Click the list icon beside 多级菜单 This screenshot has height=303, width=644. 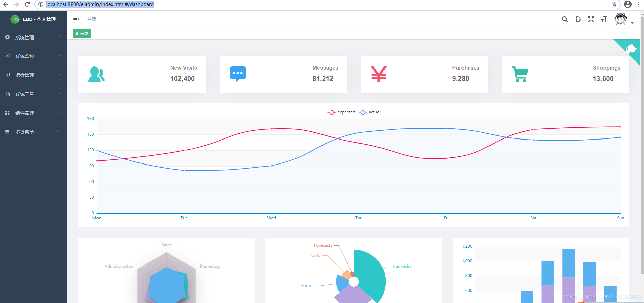pyautogui.click(x=7, y=132)
